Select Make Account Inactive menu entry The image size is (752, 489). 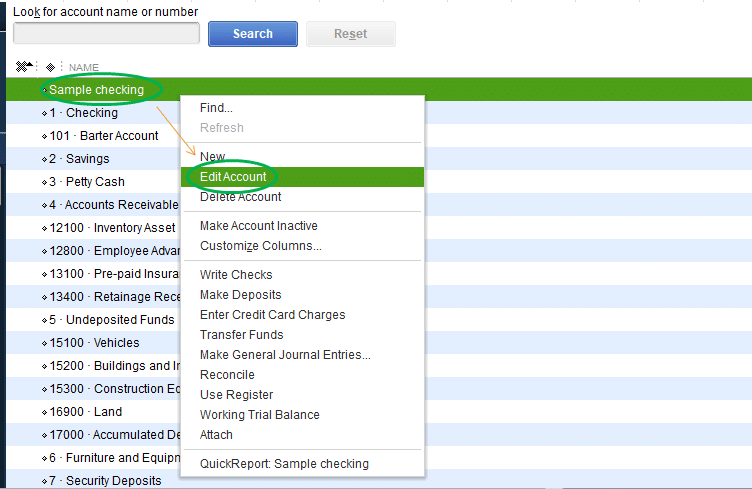point(258,226)
